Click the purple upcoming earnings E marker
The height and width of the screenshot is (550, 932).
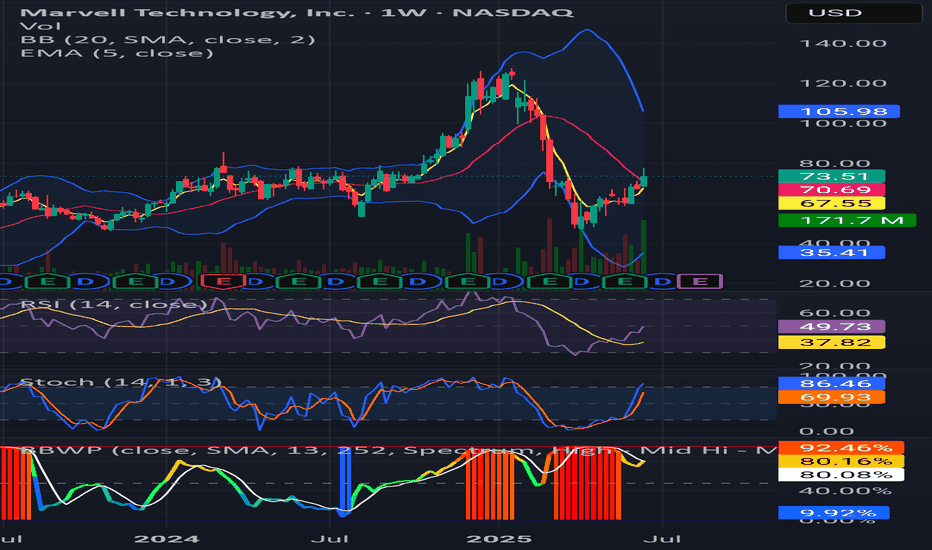(700, 281)
